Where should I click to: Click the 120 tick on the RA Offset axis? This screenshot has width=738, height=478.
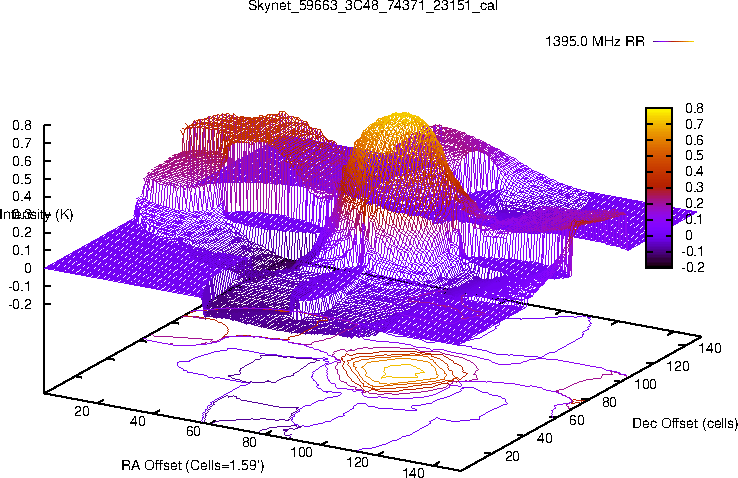pos(357,462)
